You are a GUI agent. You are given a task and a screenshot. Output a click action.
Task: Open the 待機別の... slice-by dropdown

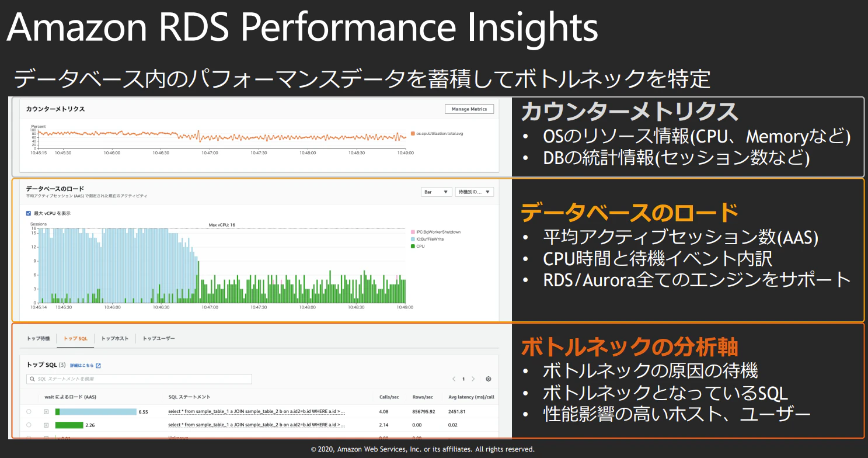[x=474, y=192]
